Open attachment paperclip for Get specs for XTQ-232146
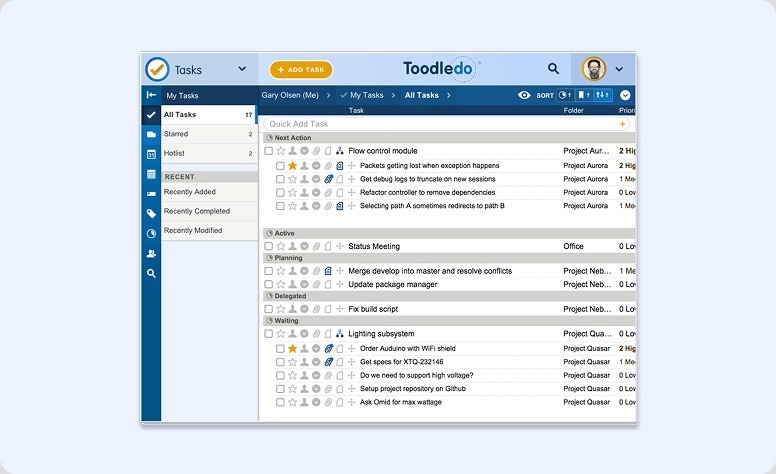The width and height of the screenshot is (776, 474). point(328,362)
